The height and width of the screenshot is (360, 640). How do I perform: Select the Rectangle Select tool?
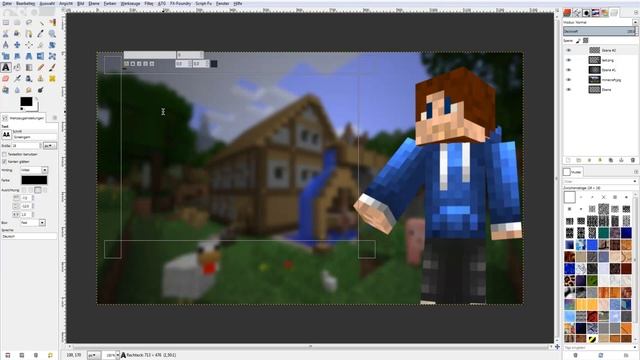6,22
